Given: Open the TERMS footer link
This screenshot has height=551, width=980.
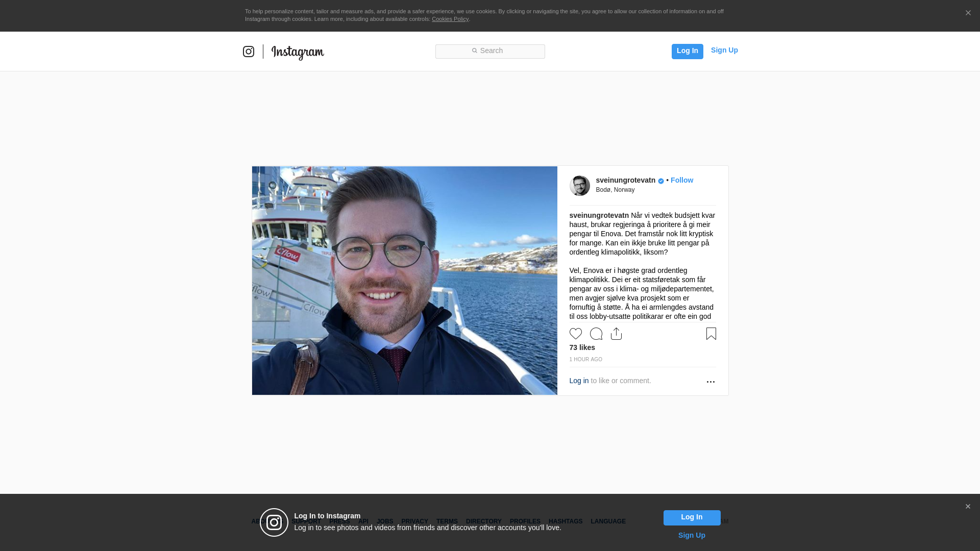Looking at the screenshot, I should click(x=447, y=521).
